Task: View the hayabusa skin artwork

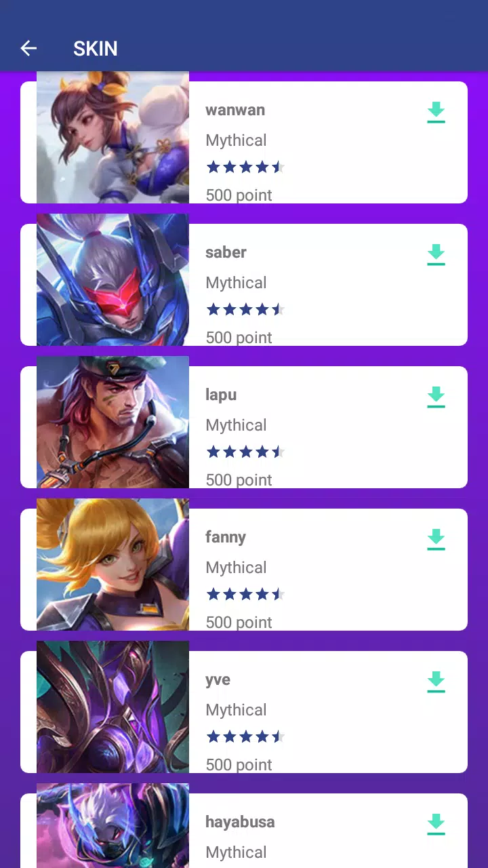Action: point(113,826)
